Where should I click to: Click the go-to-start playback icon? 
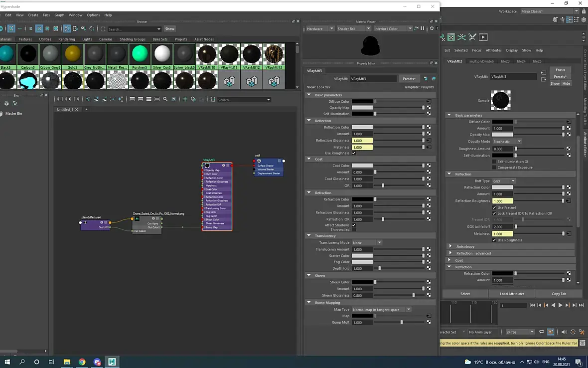(x=532, y=305)
